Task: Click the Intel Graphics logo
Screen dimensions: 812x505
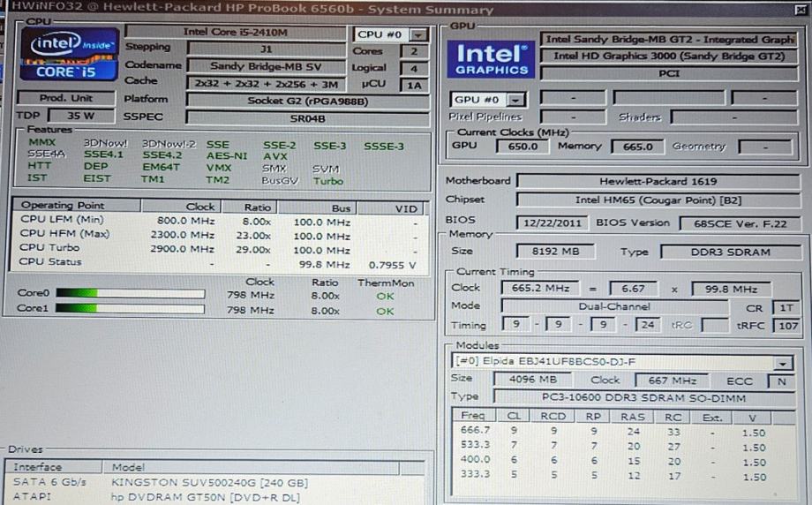Action: pyautogui.click(x=491, y=60)
